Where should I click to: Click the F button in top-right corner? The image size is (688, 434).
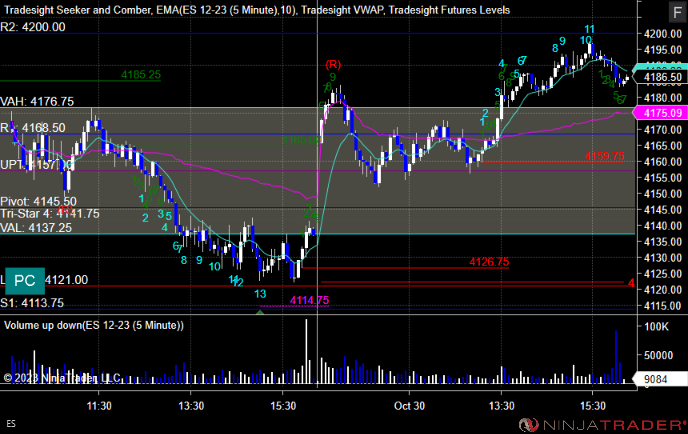[677, 12]
